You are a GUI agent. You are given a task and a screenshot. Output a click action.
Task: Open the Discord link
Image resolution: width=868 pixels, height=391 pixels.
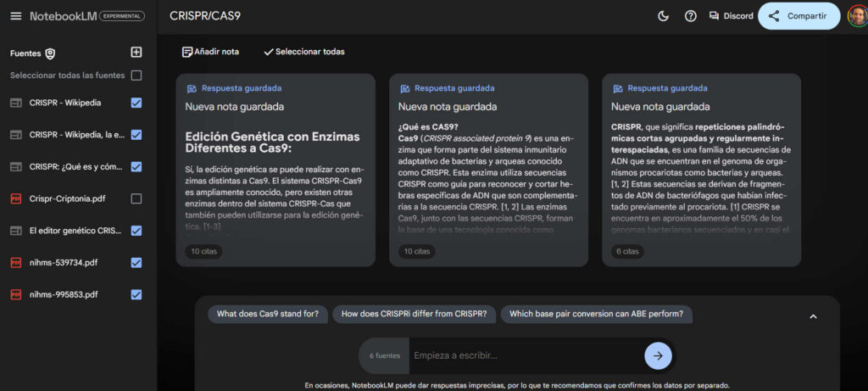coord(730,16)
